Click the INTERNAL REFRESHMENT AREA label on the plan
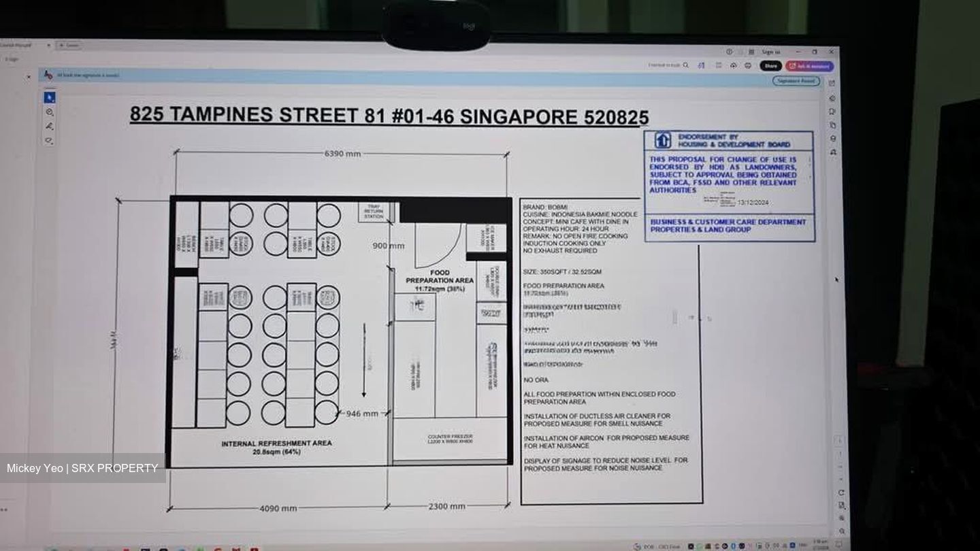The height and width of the screenshot is (551, 980). click(276, 443)
